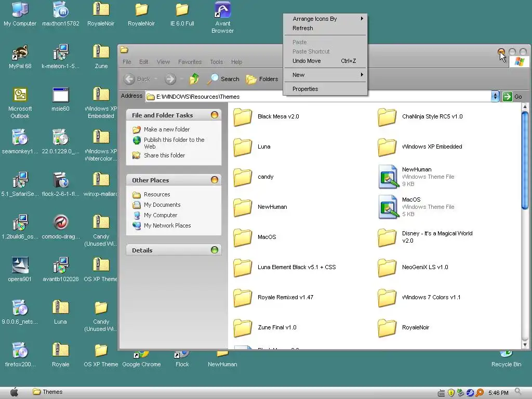Viewport: 532px width, 399px height.
Task: Select the Luna Element Black v5.1 folder
Action: coord(285,268)
